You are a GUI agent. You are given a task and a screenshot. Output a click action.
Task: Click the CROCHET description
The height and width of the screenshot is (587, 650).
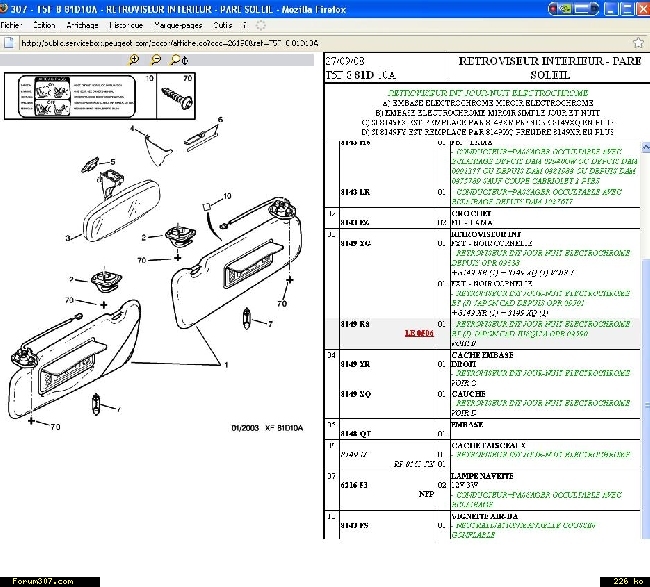(x=471, y=213)
